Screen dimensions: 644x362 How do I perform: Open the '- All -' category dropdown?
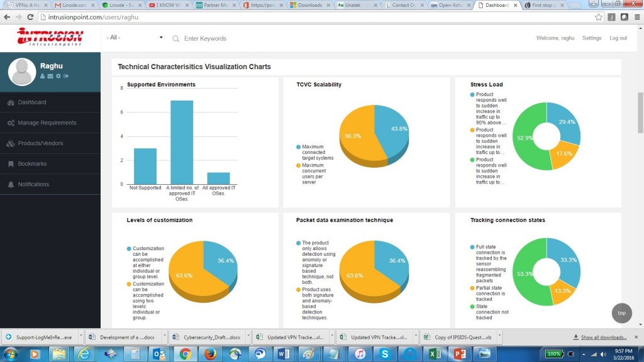pyautogui.click(x=135, y=38)
